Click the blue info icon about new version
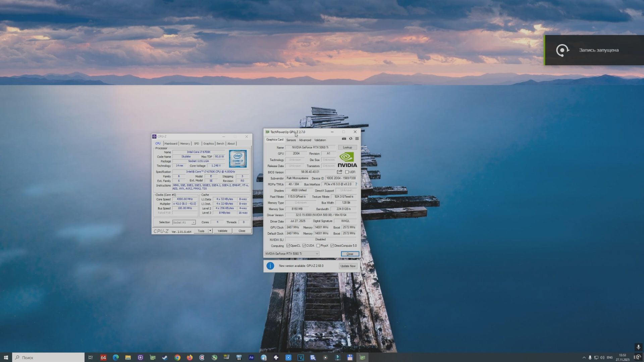Screen dimensions: 644x362 point(270,266)
